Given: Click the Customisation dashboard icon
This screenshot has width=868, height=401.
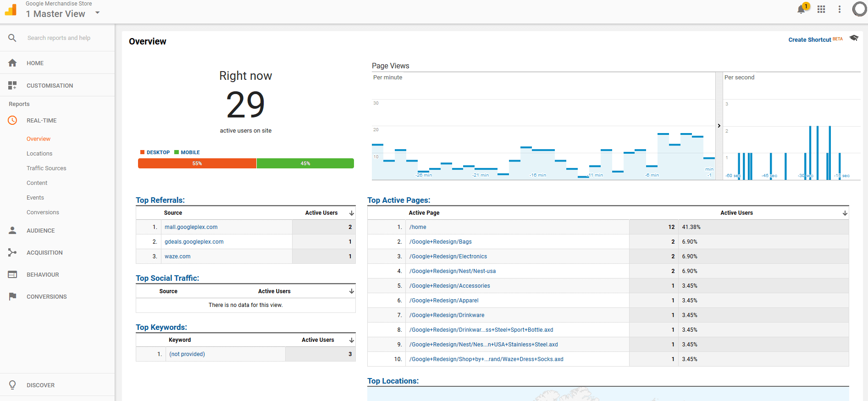Looking at the screenshot, I should pos(12,85).
